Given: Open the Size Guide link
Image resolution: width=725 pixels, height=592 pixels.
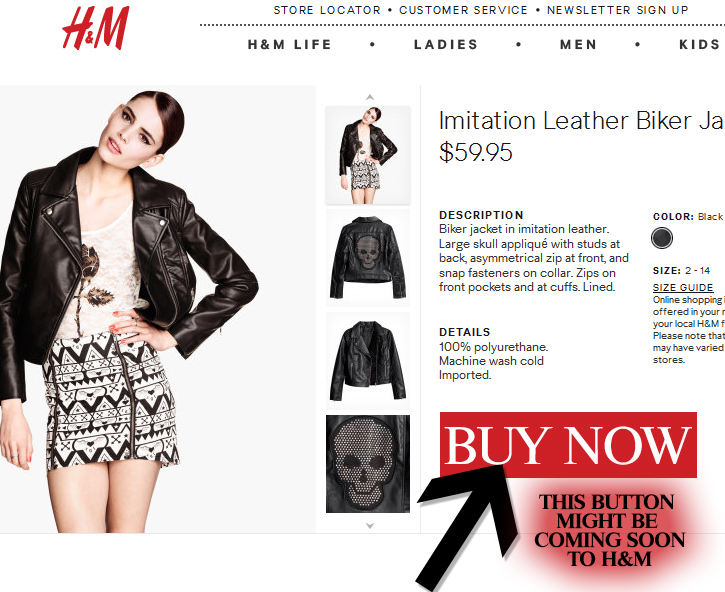Looking at the screenshot, I should pos(683,288).
